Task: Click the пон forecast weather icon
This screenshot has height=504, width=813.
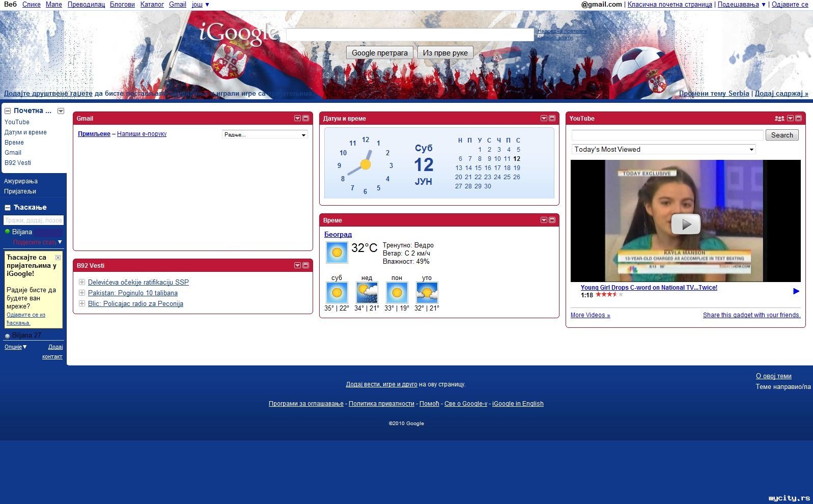Action: pyautogui.click(x=397, y=293)
